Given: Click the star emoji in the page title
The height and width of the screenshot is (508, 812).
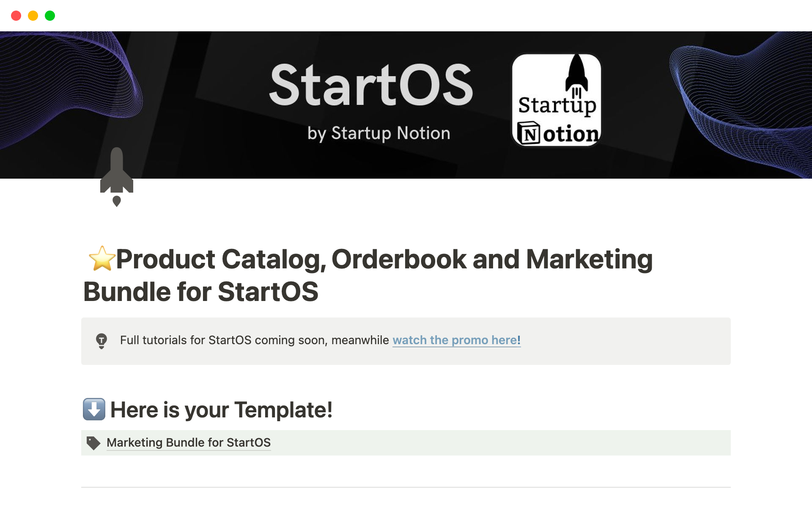Looking at the screenshot, I should tap(102, 259).
